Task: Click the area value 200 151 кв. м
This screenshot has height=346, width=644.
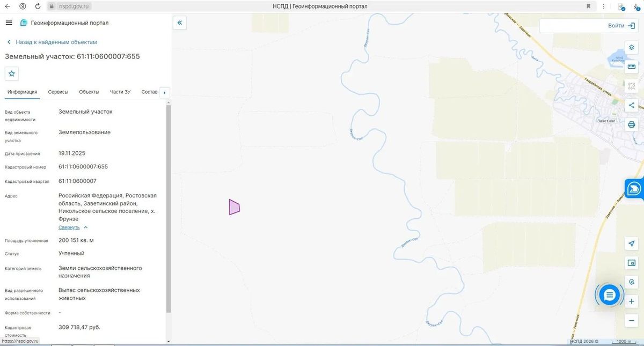Action: (x=76, y=240)
